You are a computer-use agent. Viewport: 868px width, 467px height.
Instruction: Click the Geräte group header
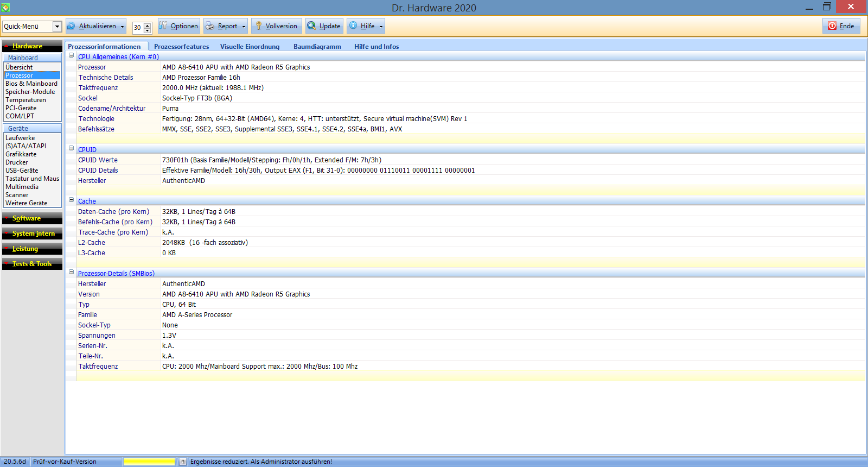click(32, 128)
